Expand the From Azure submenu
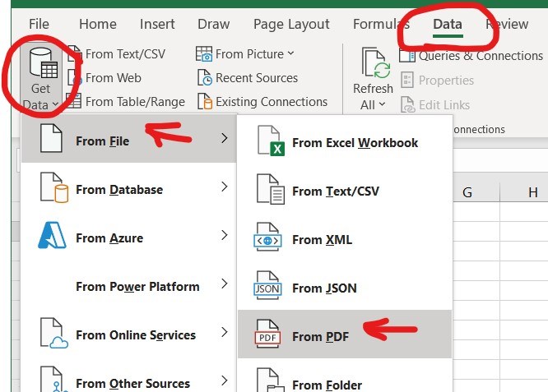 click(x=224, y=237)
